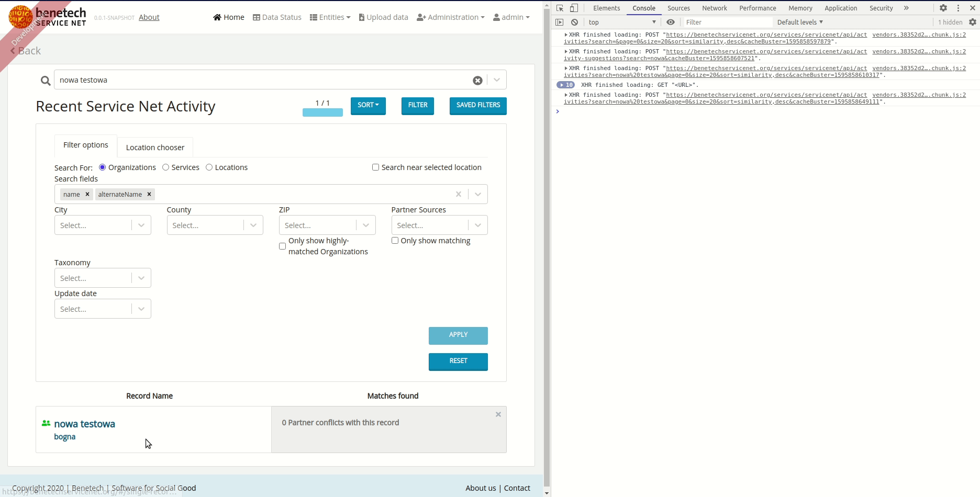Screen dimensions: 980x497
Task: Show the DevTools console sidebar
Action: pos(560,22)
